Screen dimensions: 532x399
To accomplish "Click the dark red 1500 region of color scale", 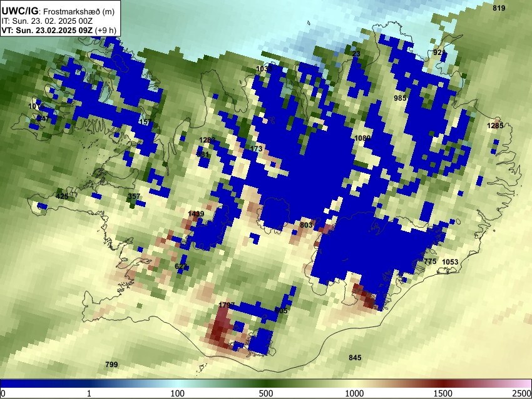I will click(x=443, y=384).
